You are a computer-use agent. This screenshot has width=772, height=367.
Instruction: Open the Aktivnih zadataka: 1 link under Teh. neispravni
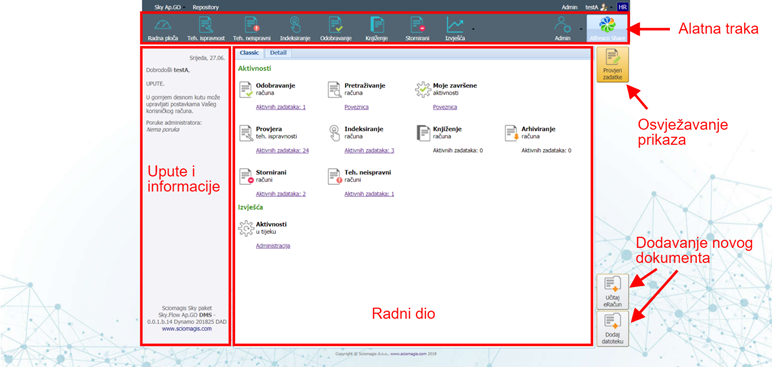(x=369, y=194)
